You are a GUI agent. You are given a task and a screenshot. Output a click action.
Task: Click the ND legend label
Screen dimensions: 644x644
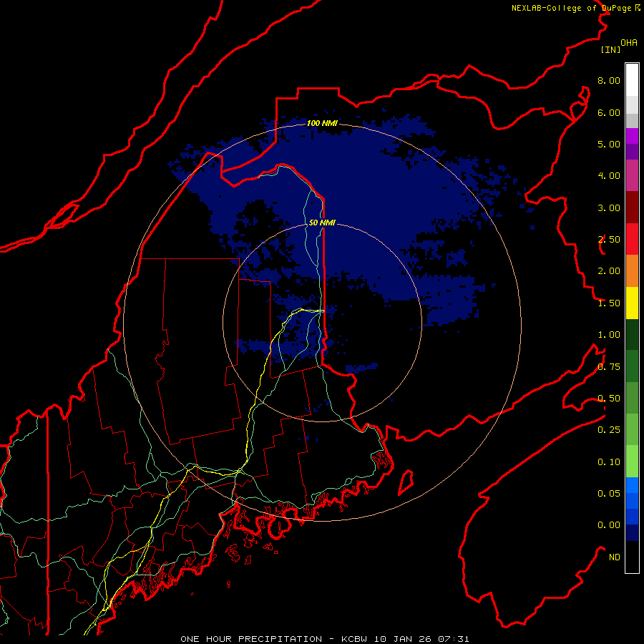(x=615, y=557)
